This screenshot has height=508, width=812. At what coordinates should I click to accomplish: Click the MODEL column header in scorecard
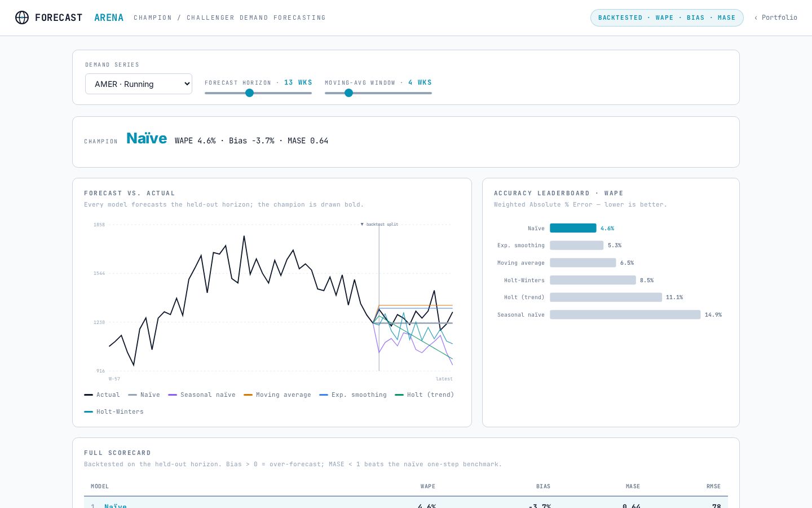coord(100,487)
